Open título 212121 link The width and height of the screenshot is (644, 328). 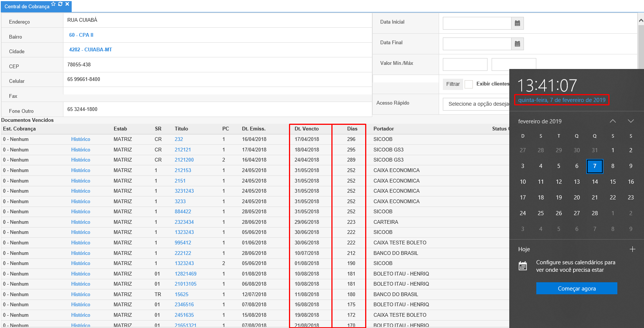coord(183,150)
